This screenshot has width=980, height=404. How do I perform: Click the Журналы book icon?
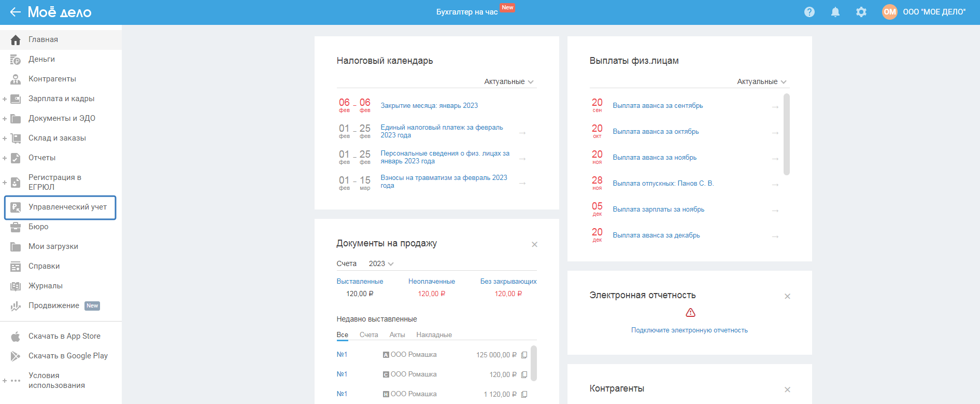[x=16, y=286]
